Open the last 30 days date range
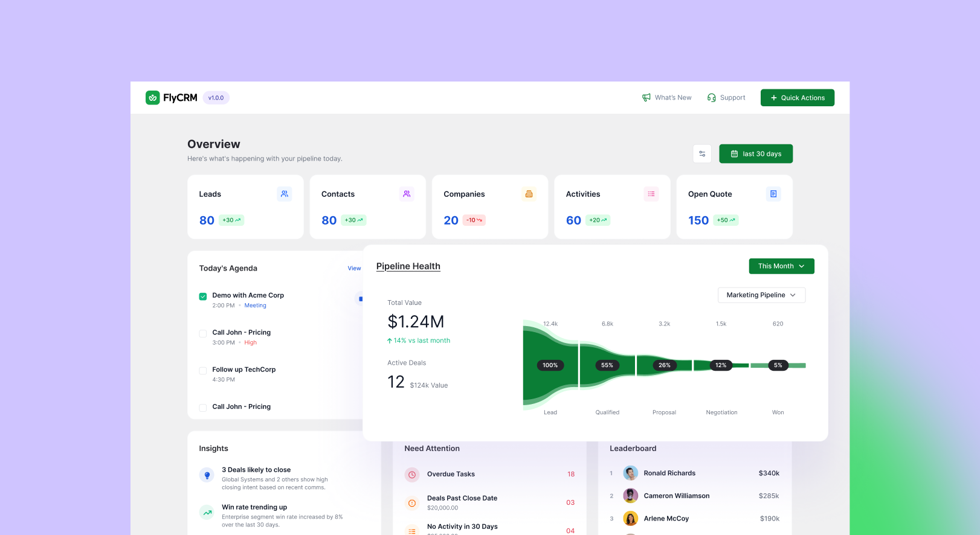The height and width of the screenshot is (535, 980). pos(756,154)
